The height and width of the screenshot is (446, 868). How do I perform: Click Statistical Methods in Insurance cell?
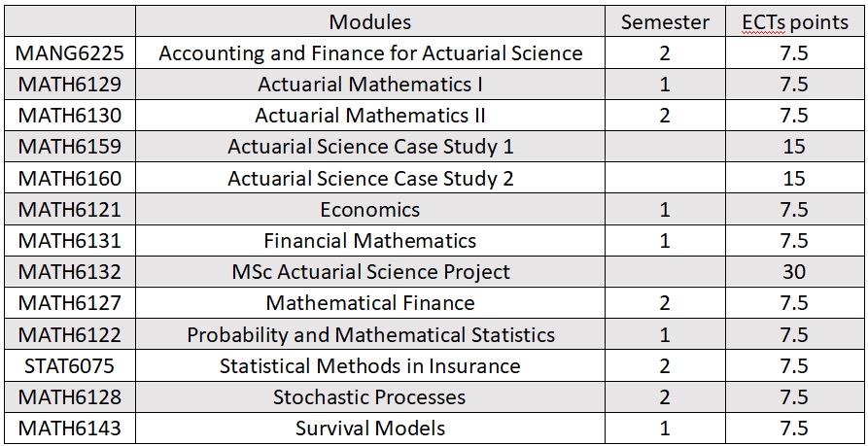click(369, 365)
